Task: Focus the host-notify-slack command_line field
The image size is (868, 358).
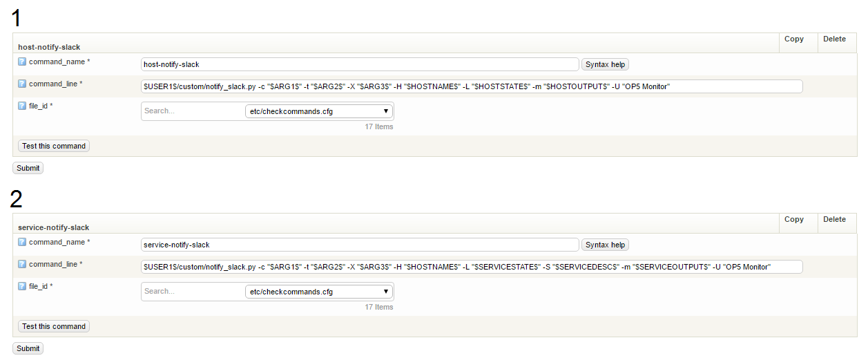Action: [472, 86]
